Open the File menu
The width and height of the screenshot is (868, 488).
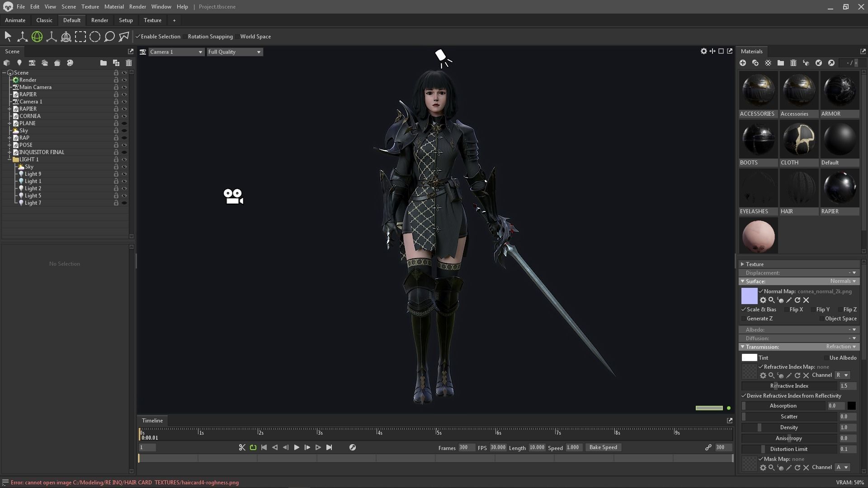[x=21, y=7]
